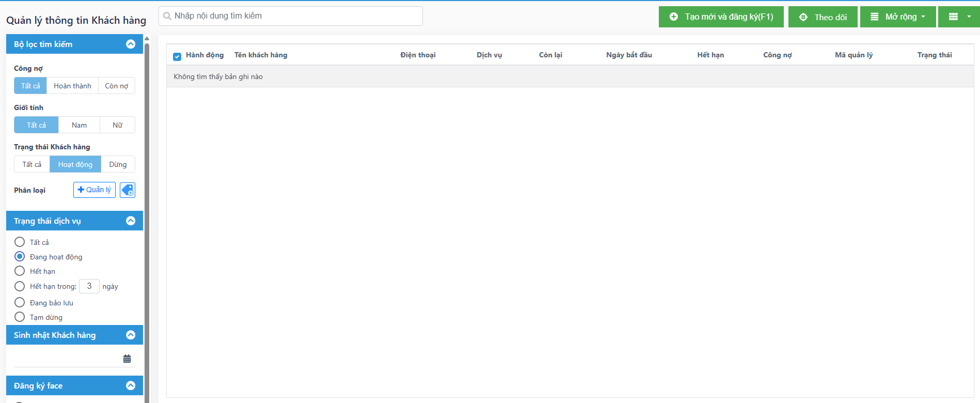Open the Mở rộng dropdown menu
The image size is (980, 403).
click(x=897, y=17)
